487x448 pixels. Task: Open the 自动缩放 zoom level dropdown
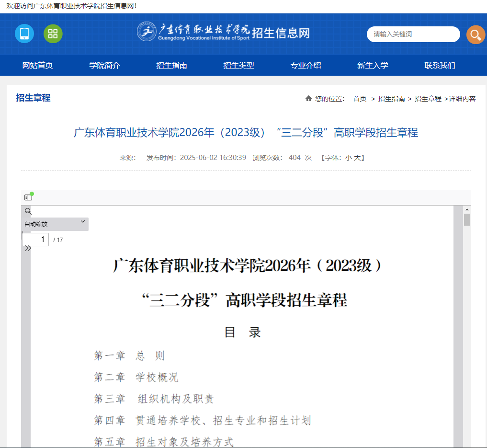[54, 224]
